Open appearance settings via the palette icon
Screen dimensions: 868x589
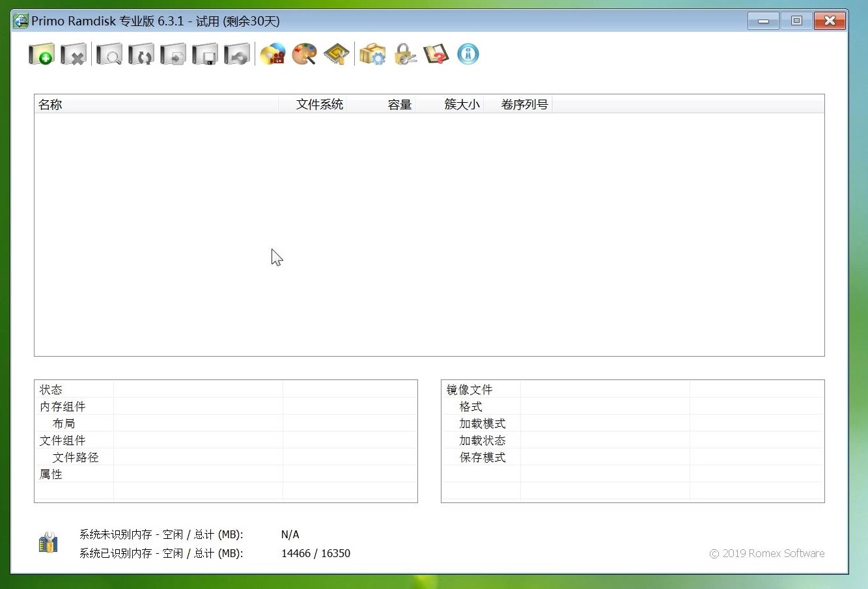[304, 54]
